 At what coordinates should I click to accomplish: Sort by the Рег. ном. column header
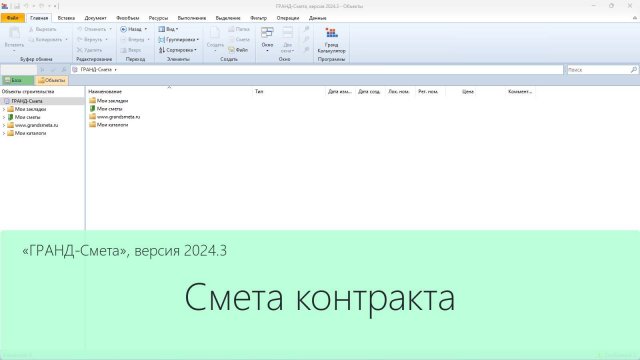pos(430,91)
